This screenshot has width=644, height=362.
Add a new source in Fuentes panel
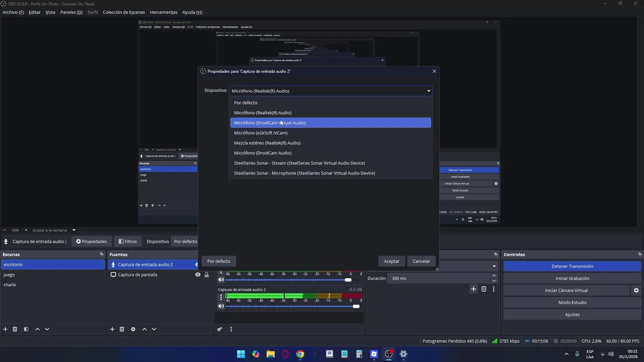pos(112,329)
